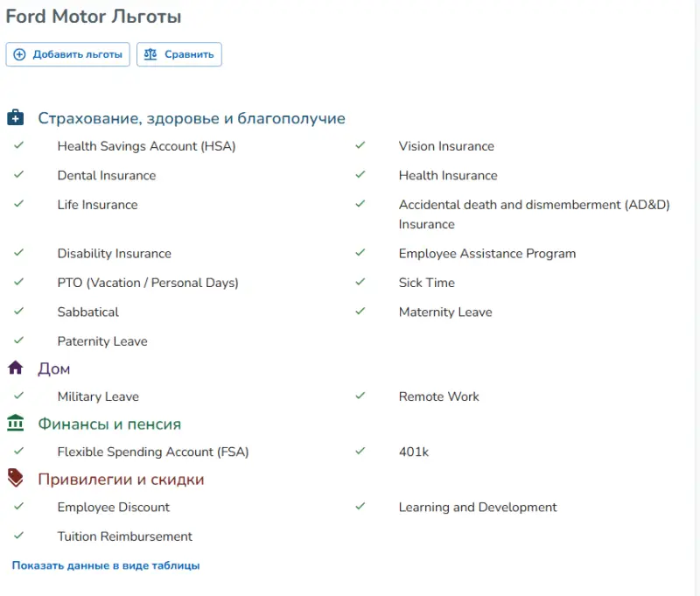This screenshot has width=700, height=596.
Task: Click the Employee Assistance Program benefit
Action: coord(487,253)
